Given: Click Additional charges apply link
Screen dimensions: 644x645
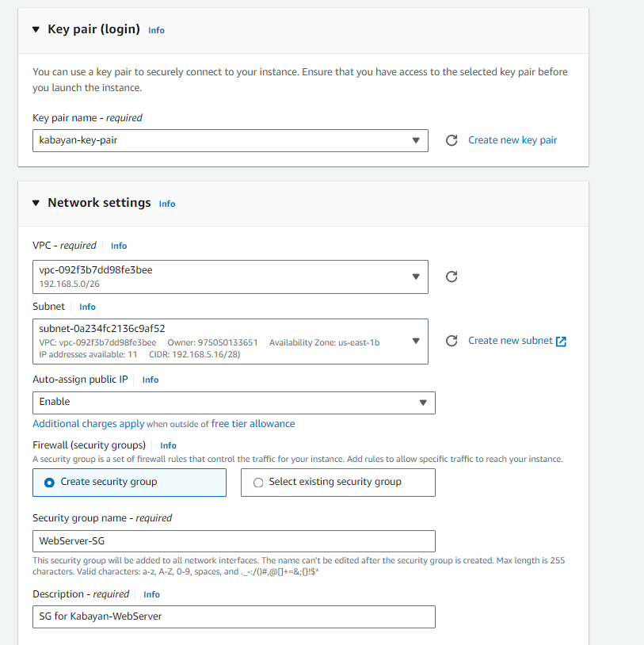Looking at the screenshot, I should [89, 424].
